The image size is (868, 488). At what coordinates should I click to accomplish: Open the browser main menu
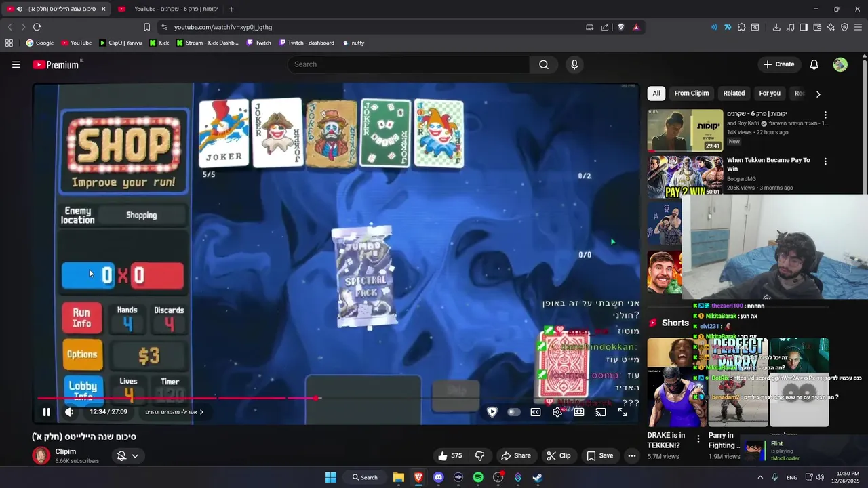tap(858, 27)
